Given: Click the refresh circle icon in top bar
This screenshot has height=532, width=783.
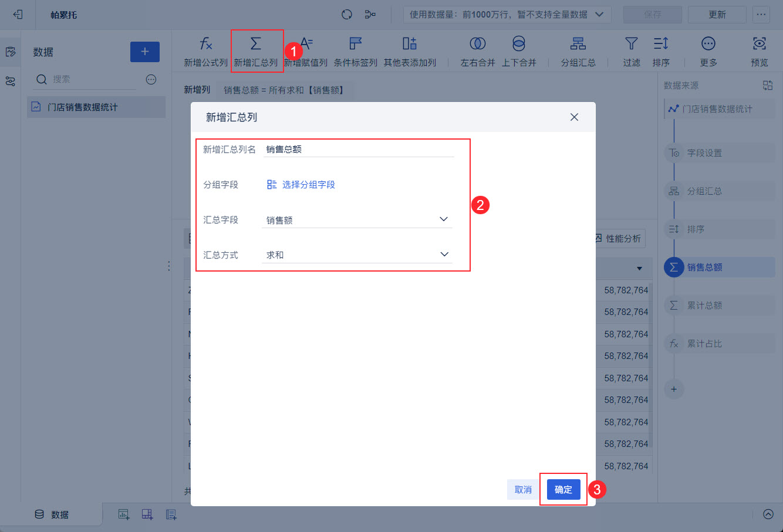Looking at the screenshot, I should (x=347, y=15).
